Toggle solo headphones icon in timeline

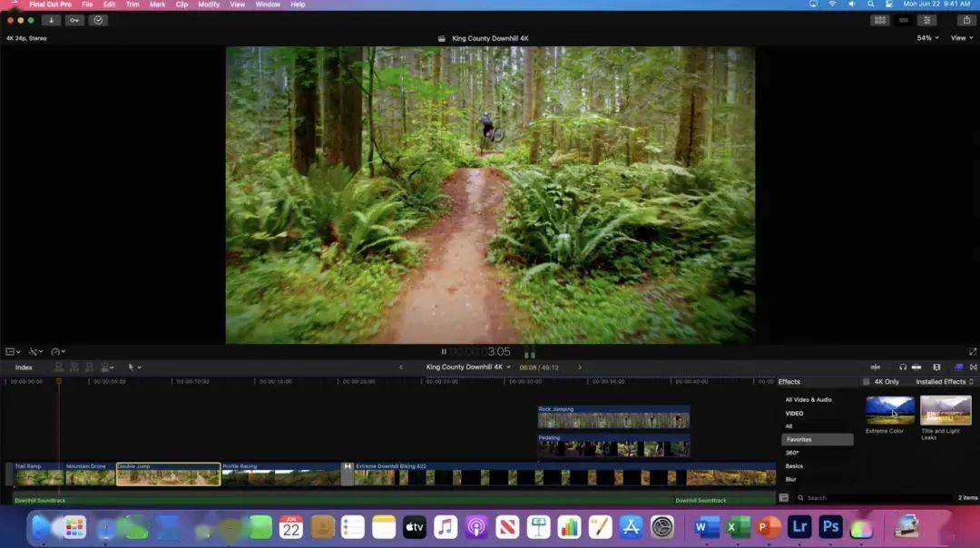(903, 367)
